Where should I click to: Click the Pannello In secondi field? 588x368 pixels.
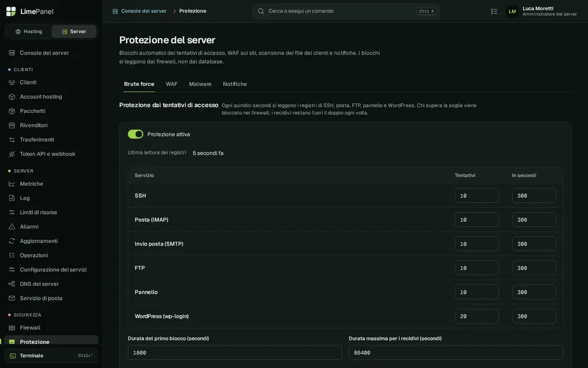(x=534, y=292)
